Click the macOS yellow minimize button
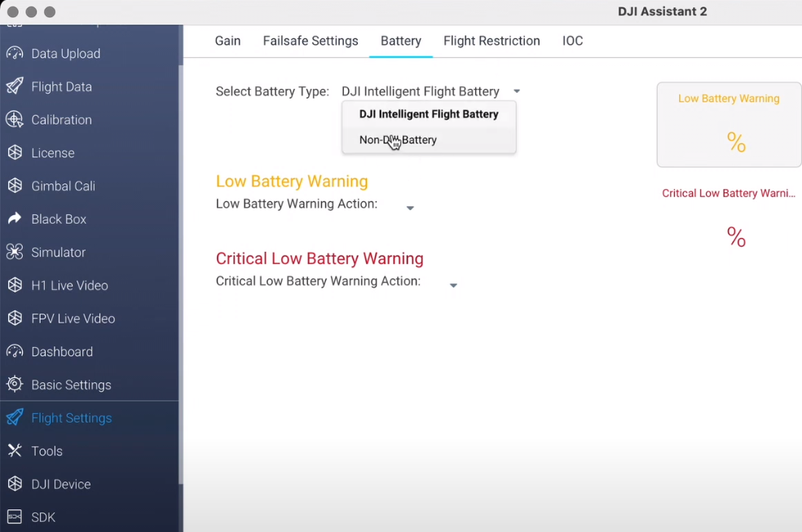802x532 pixels. (x=31, y=11)
